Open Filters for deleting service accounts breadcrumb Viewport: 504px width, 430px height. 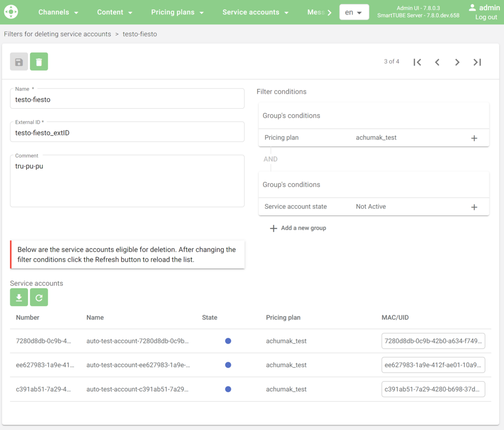(58, 34)
